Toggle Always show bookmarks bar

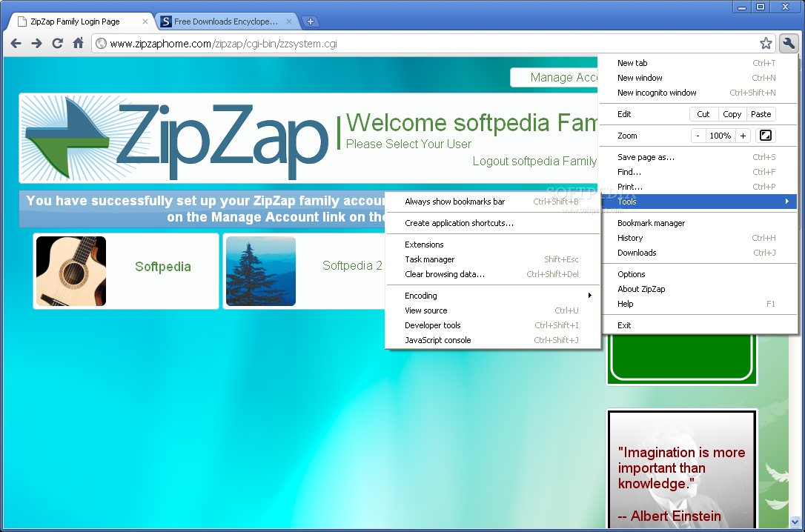point(493,202)
